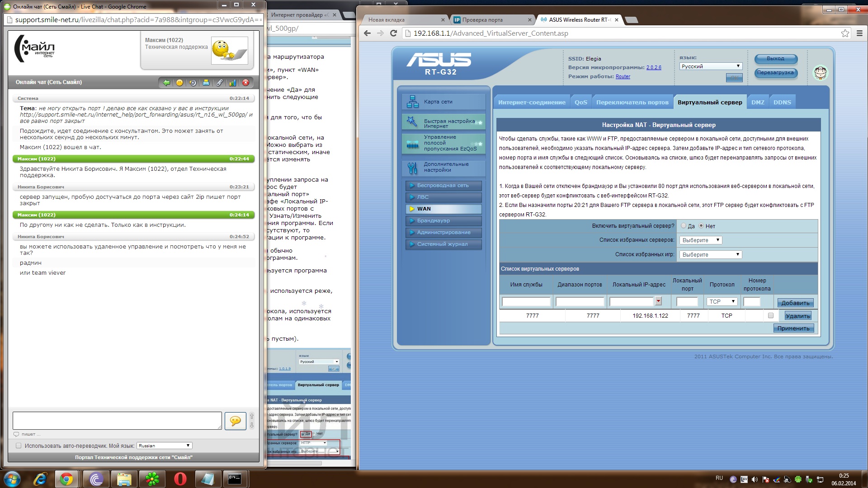
Task: Switch to DMZ tab
Action: point(758,103)
